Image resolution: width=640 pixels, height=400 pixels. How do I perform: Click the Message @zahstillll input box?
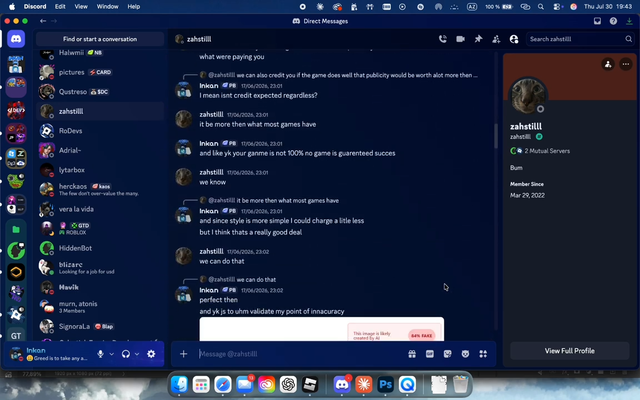(x=300, y=354)
